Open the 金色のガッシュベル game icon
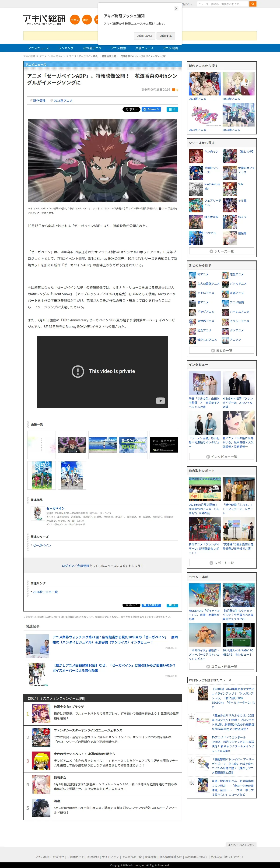280x868 pixels. coord(41,761)
